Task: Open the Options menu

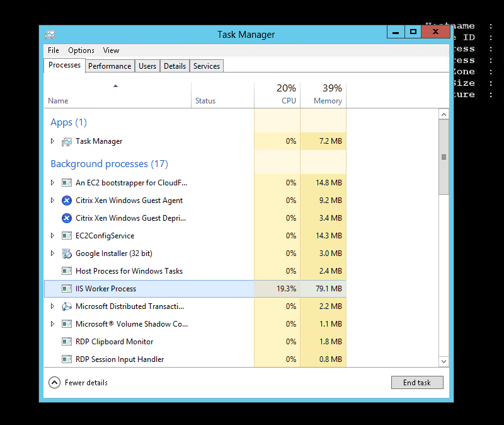Action: (81, 50)
